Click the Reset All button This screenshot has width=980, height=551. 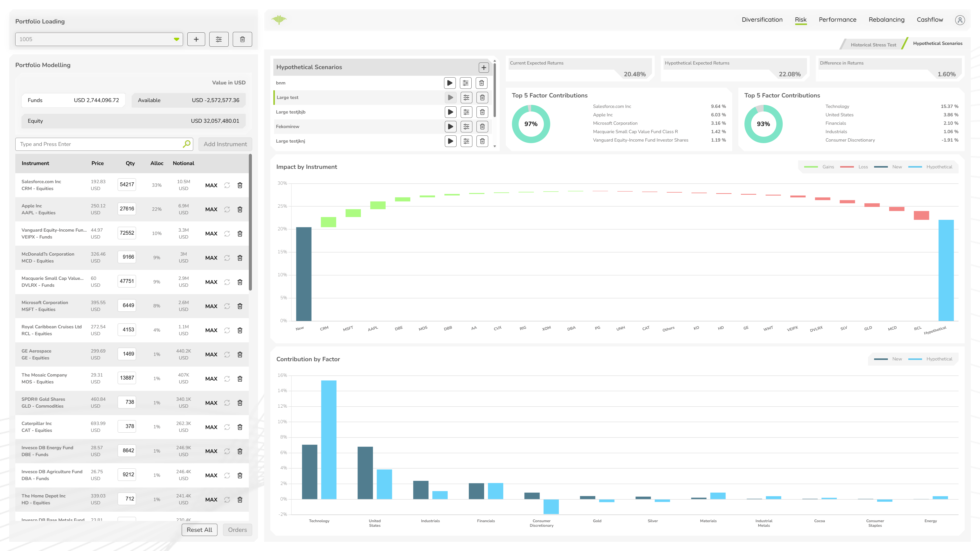[x=199, y=530]
